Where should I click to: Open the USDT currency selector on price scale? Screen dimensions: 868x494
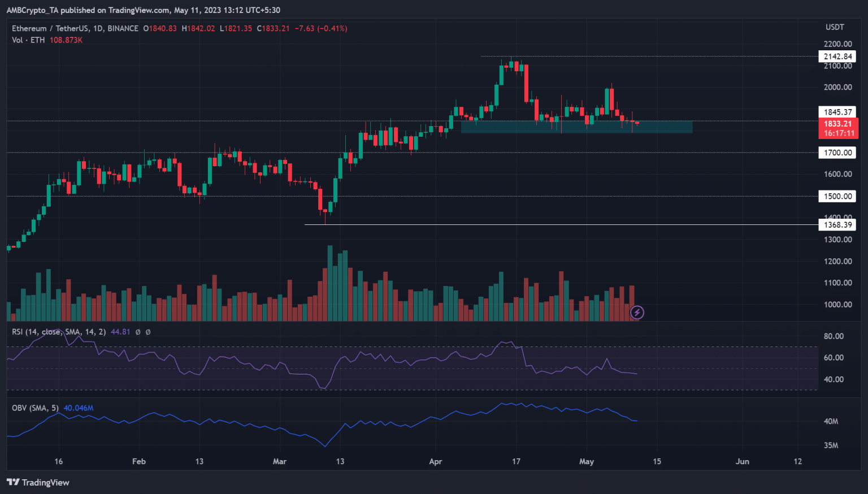pos(835,27)
